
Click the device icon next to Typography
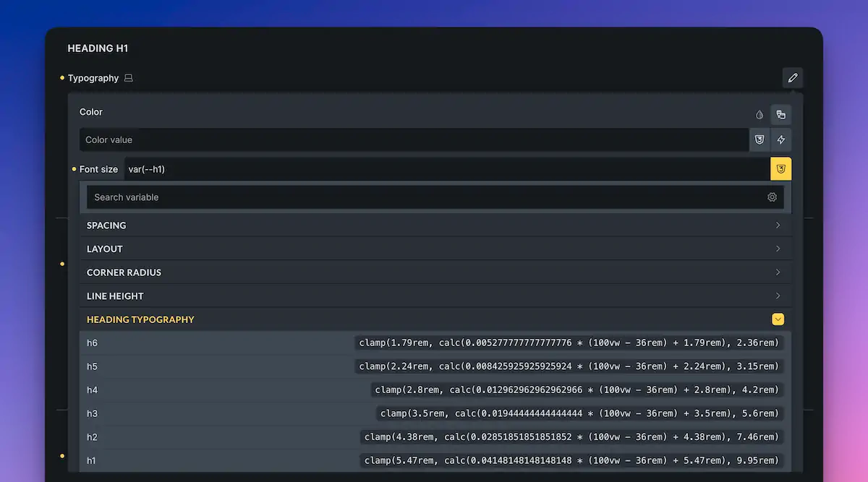[128, 77]
